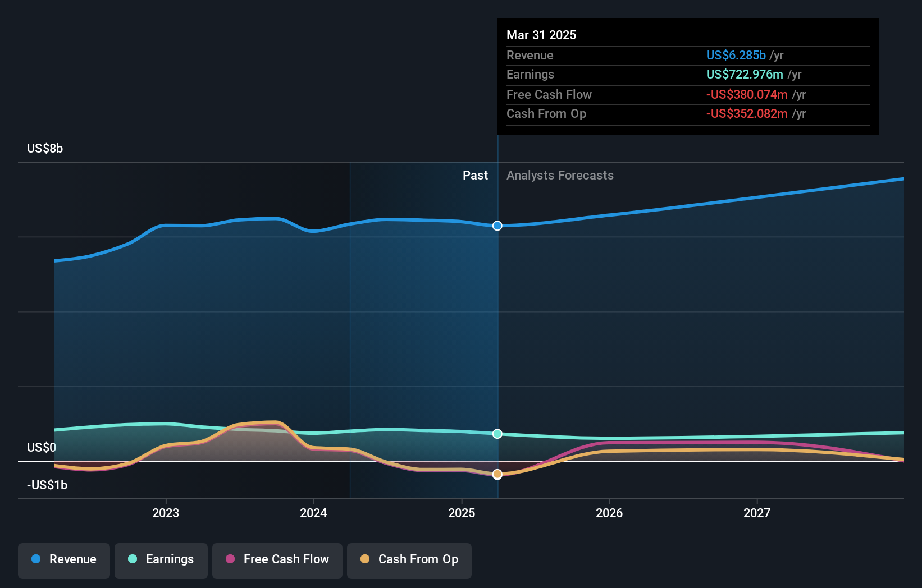Click the 'Mar 31 2025' tooltip date

click(x=541, y=35)
